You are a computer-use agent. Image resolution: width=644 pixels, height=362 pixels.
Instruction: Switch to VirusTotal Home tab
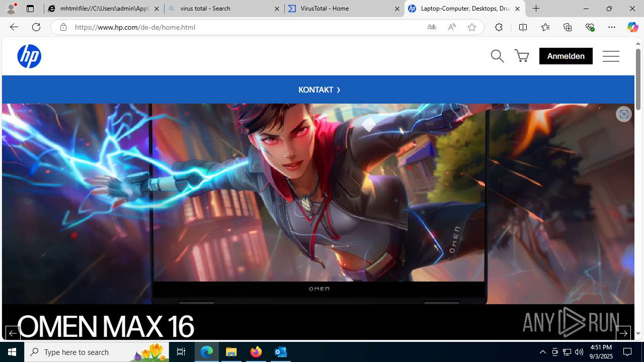click(x=344, y=9)
